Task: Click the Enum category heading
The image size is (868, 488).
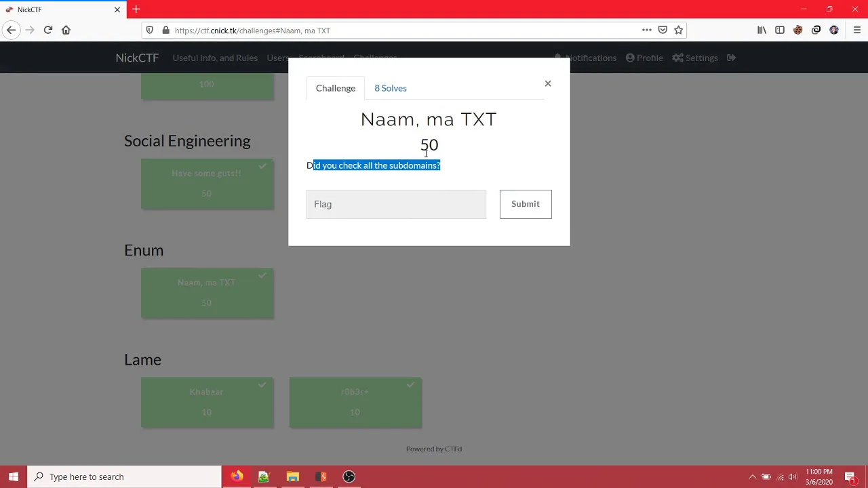Action: (x=144, y=250)
